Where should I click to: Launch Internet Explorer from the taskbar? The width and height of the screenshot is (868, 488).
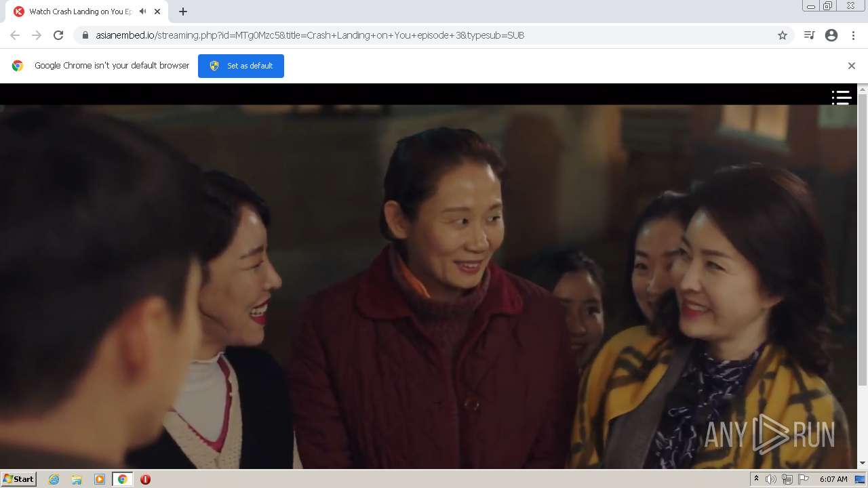coord(54,479)
